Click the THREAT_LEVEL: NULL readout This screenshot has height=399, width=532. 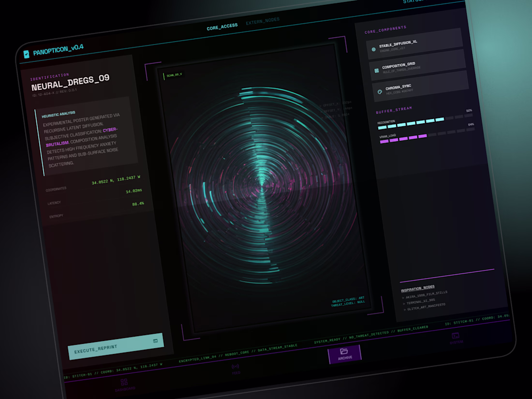click(x=348, y=303)
